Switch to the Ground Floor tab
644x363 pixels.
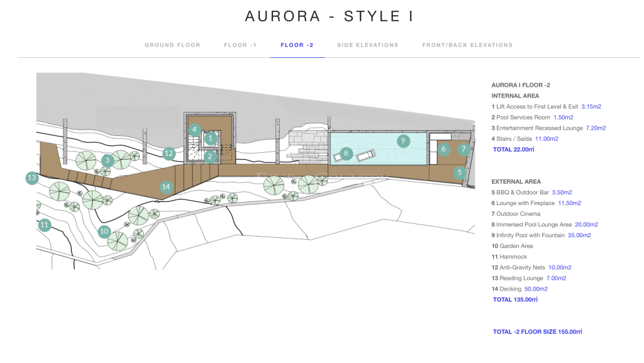pos(172,45)
